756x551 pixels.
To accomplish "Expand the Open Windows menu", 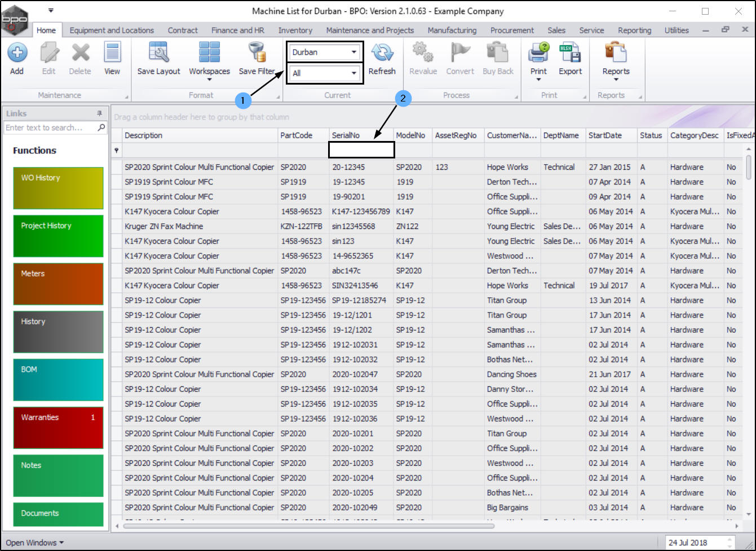I will 34,543.
